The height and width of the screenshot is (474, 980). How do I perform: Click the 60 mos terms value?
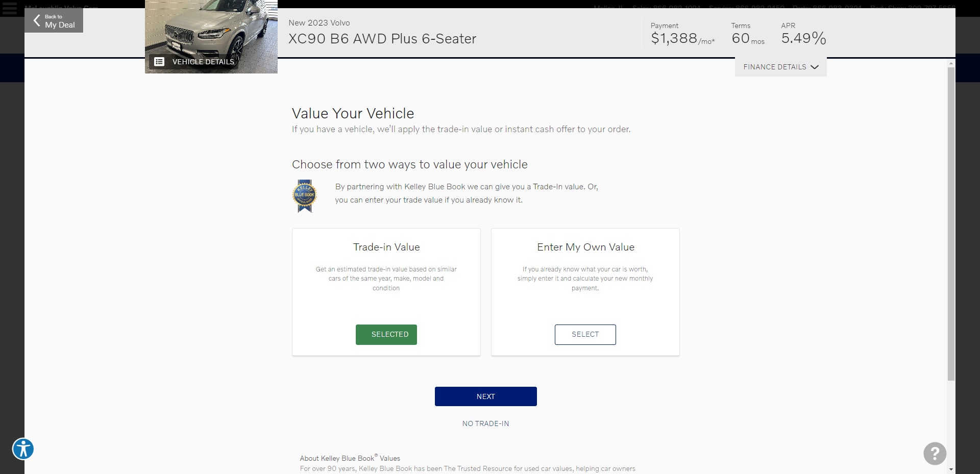click(x=748, y=39)
